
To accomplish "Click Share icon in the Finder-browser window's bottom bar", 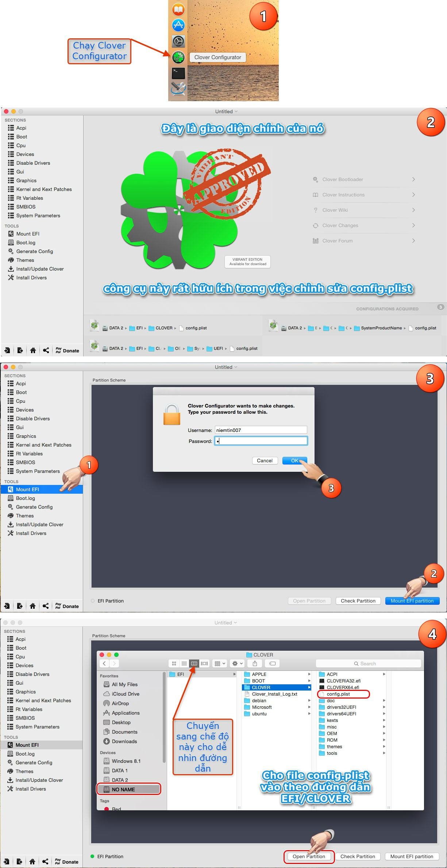I will pyautogui.click(x=45, y=861).
